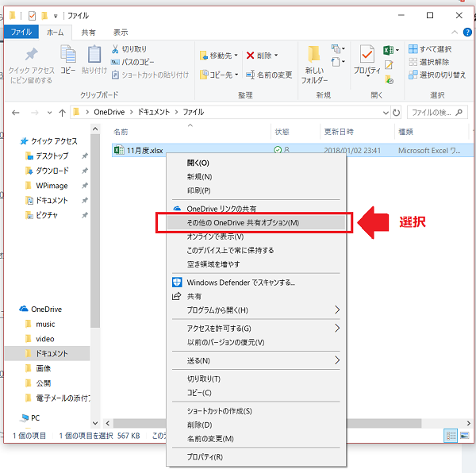Click OneDrive in address breadcrumb

[x=109, y=113]
